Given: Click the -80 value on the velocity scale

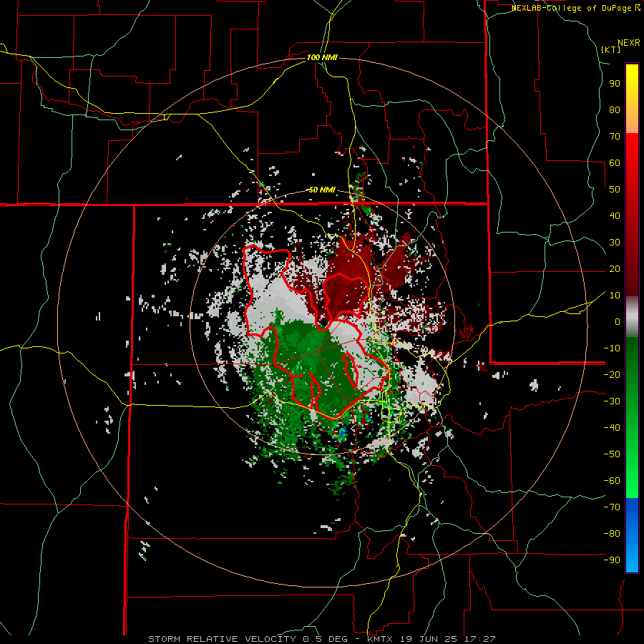Looking at the screenshot, I should click(612, 534).
